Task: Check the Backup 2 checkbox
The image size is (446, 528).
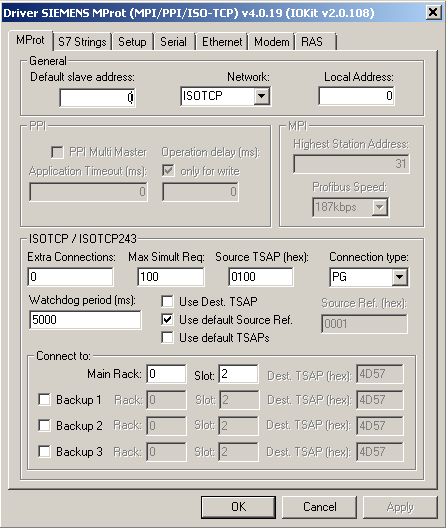Action: click(44, 425)
